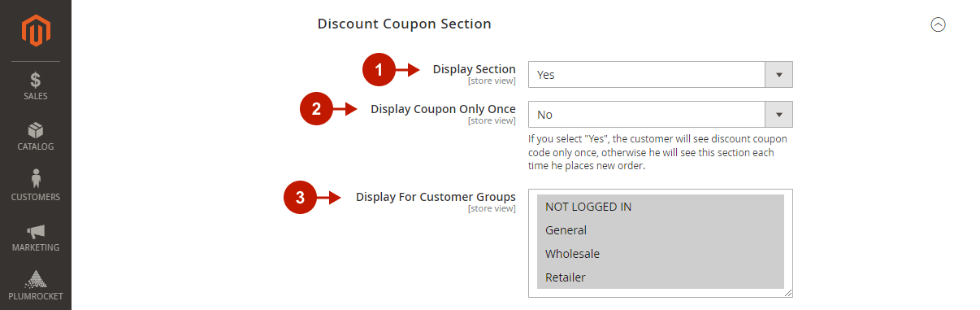Click the Magento logo icon
Viewport: 980px width, 310px height.
click(36, 30)
